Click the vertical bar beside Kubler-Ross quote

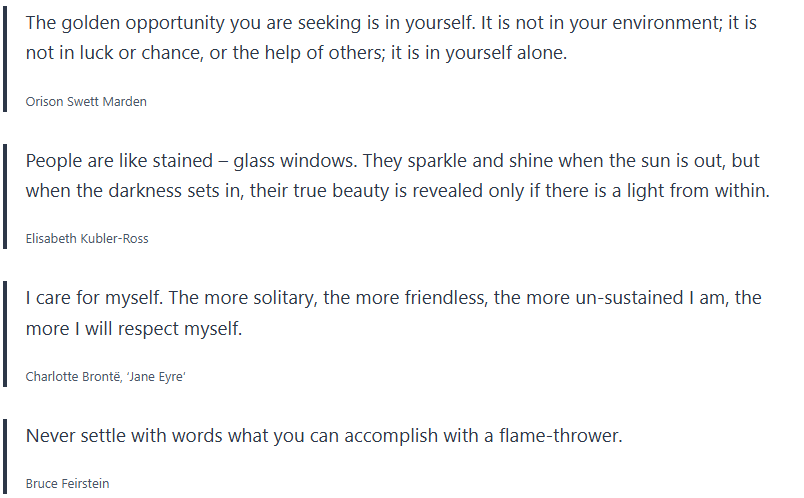tap(6, 196)
